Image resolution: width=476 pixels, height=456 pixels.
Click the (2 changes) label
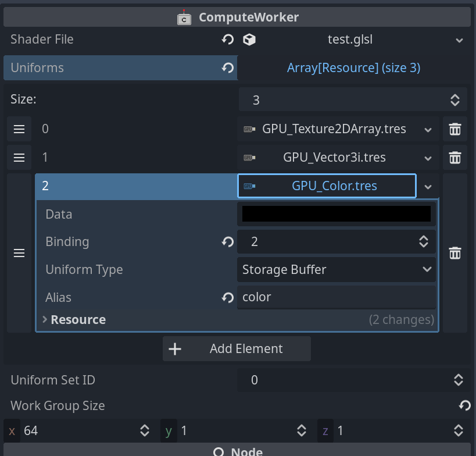402,319
